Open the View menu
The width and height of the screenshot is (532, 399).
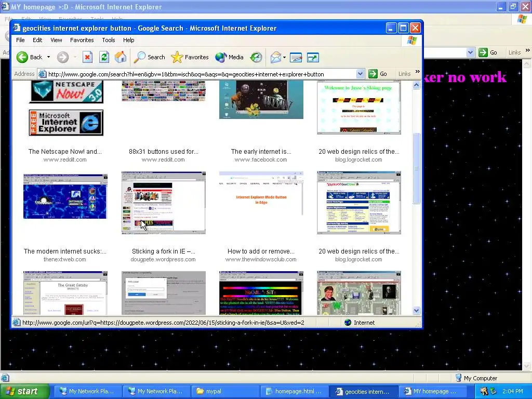click(56, 40)
